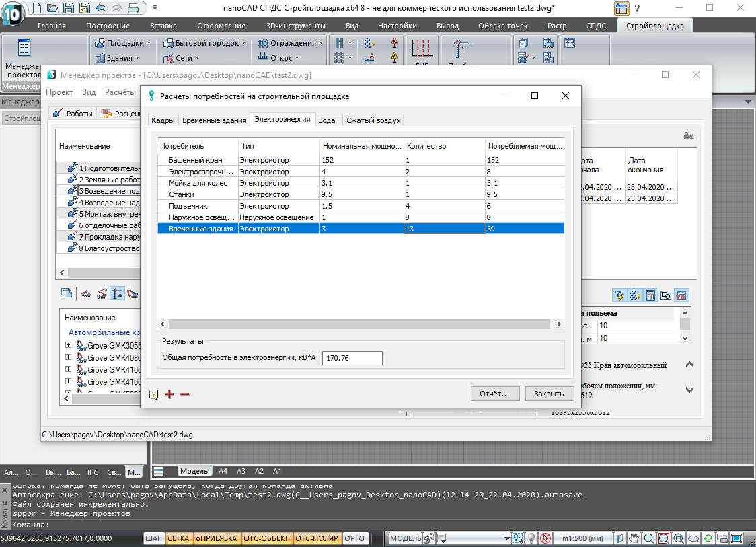Switch to the Временные здания tab
The height and width of the screenshot is (547, 756).
point(214,120)
